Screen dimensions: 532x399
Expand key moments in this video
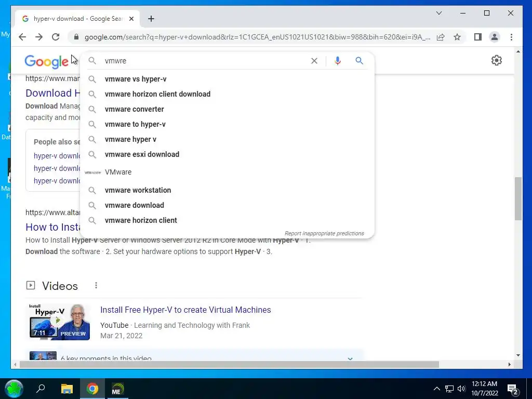pos(350,358)
